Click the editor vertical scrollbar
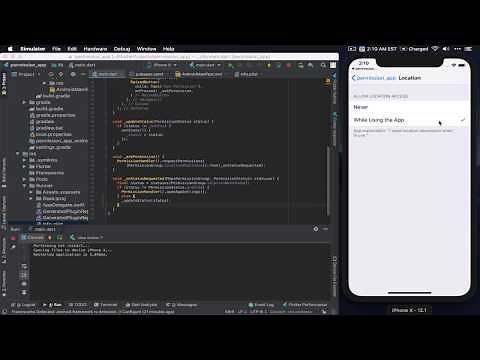The height and width of the screenshot is (360, 480). tap(329, 180)
